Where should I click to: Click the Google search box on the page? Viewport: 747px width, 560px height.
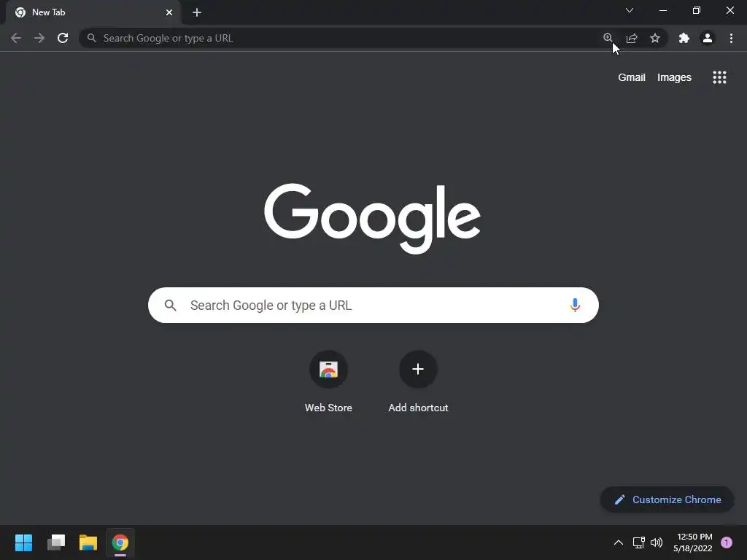click(x=373, y=305)
